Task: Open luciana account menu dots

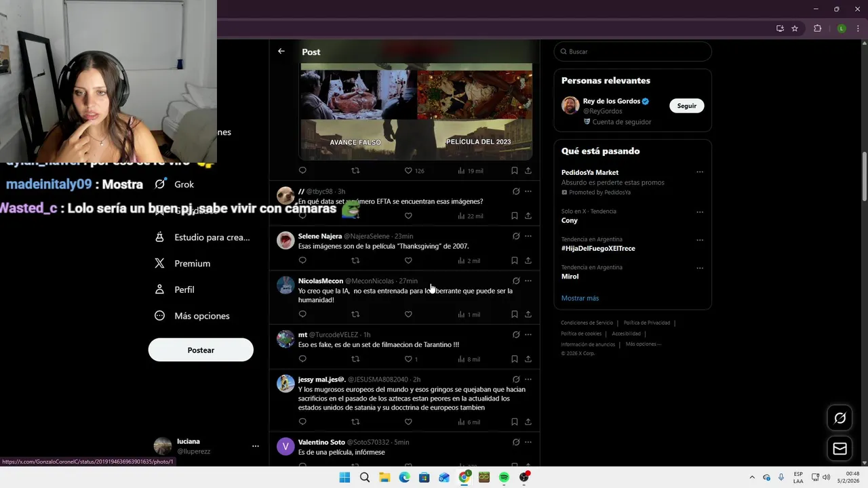Action: pyautogui.click(x=256, y=446)
